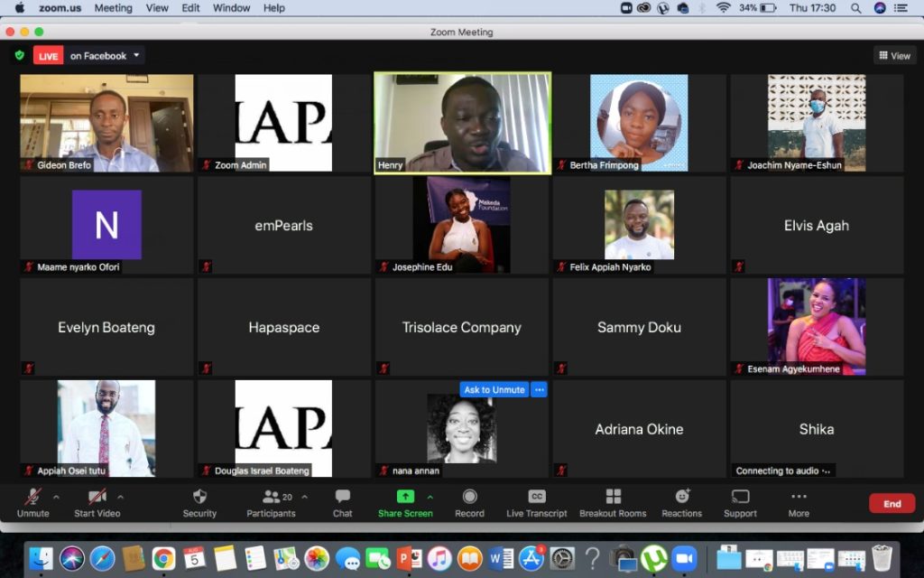The width and height of the screenshot is (924, 578).
Task: Click the green Share Screen icon
Action: tap(405, 497)
